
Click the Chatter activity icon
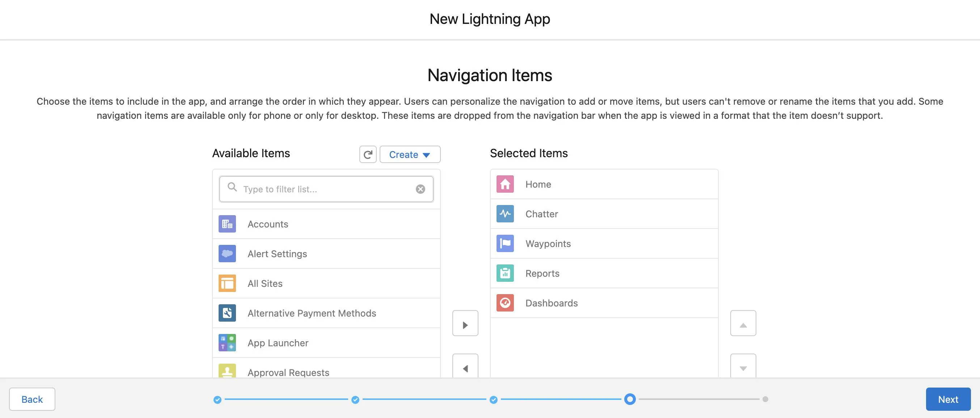(504, 213)
